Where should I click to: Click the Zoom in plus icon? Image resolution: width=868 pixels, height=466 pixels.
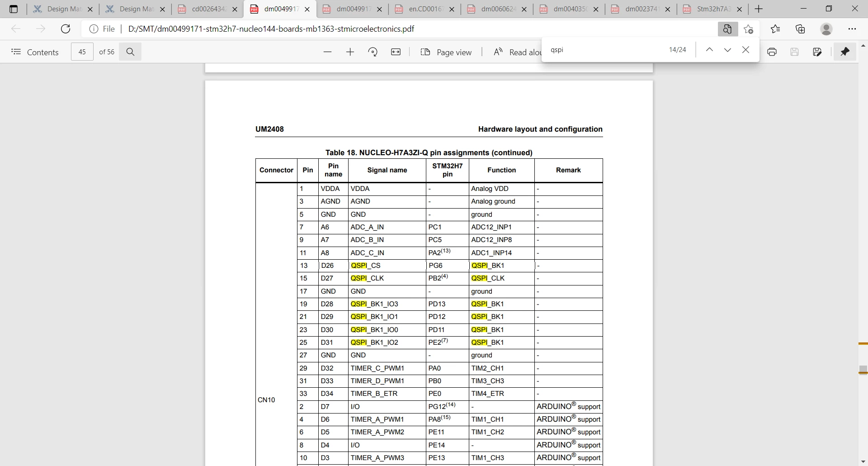point(350,52)
